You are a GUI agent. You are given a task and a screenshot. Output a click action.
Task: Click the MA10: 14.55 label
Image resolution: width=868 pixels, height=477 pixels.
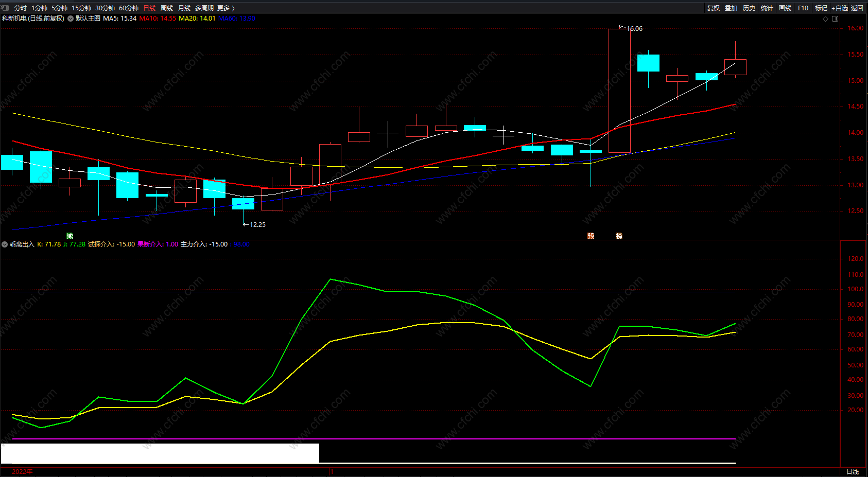[158, 19]
